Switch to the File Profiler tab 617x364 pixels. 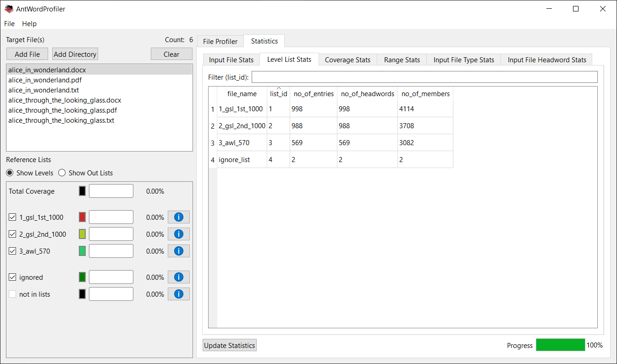pos(220,42)
